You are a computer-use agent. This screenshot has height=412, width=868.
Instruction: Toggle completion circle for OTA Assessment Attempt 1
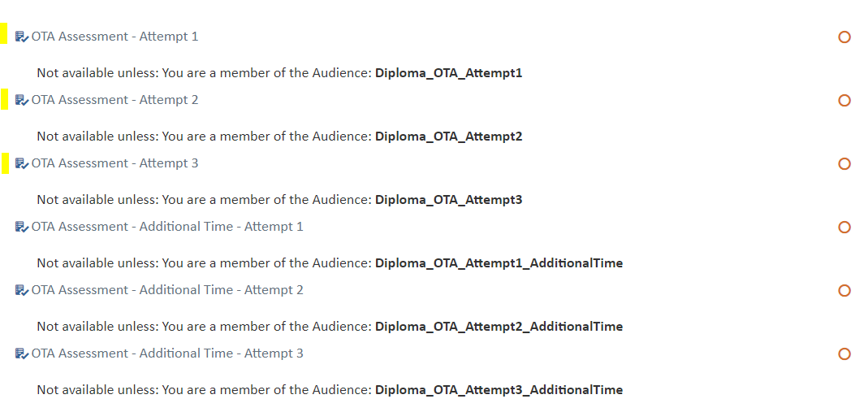pyautogui.click(x=844, y=37)
